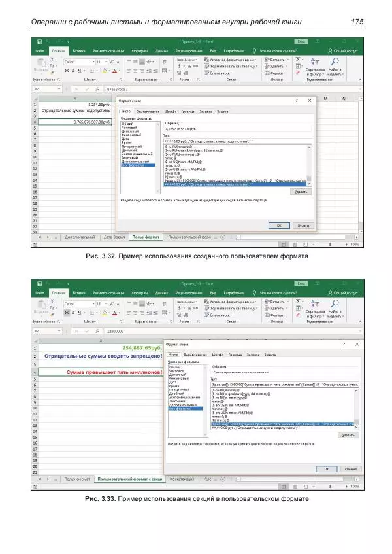
Task: Toggle center horizontal alignment in Рис. 3.32
Action: coord(135,71)
